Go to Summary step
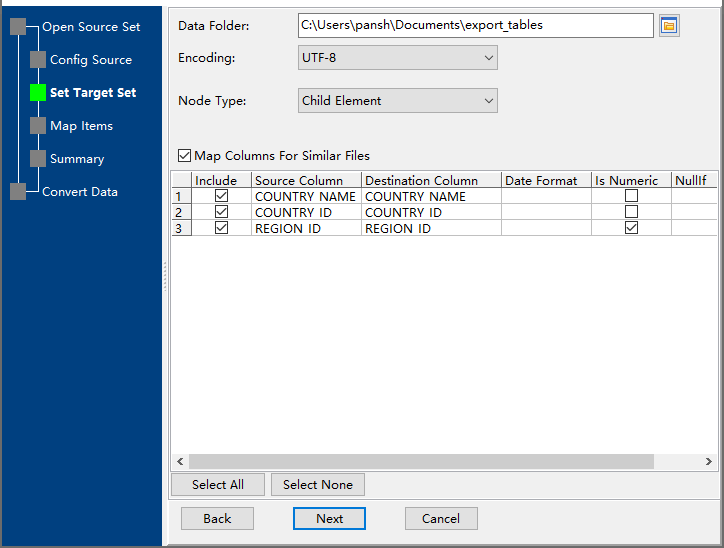The image size is (724, 548). (x=77, y=159)
